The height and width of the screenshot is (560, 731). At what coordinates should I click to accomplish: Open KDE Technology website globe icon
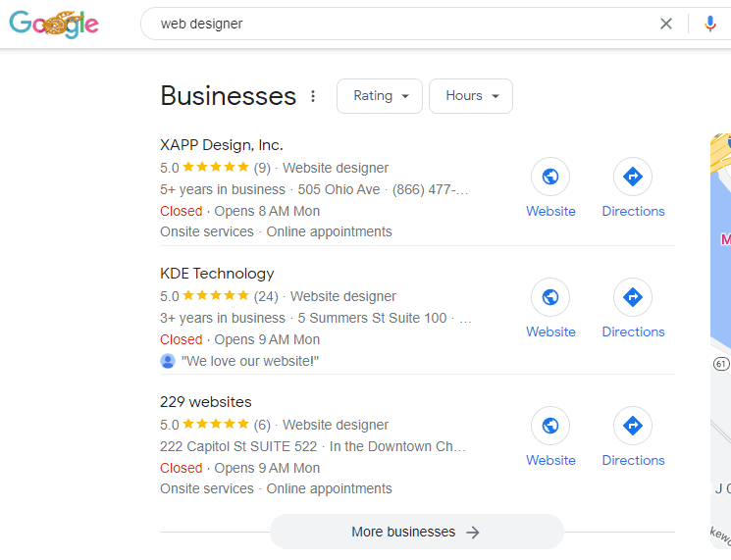[x=550, y=297]
